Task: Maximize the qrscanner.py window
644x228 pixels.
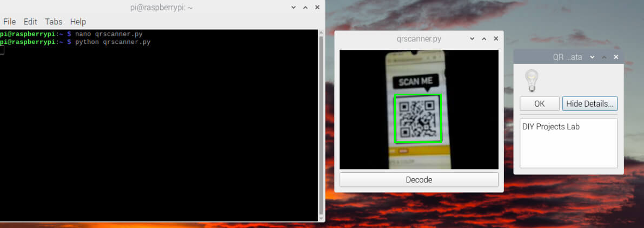Action: click(x=484, y=38)
